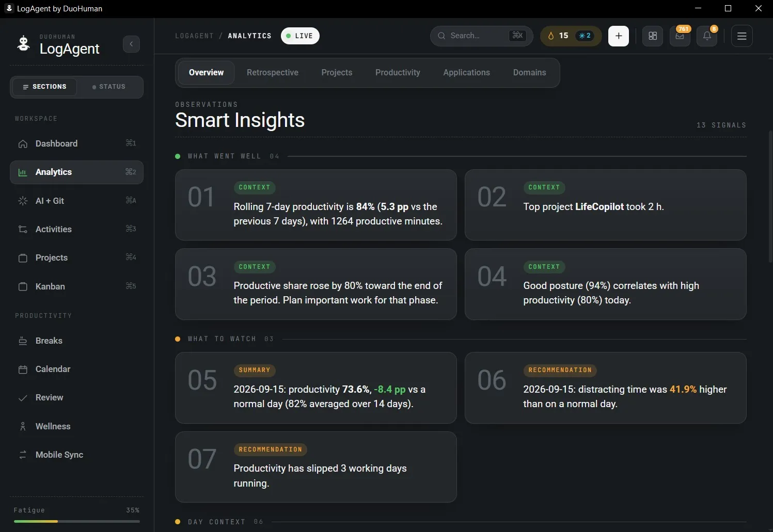
Task: Open the Dashboard section
Action: coord(76,143)
